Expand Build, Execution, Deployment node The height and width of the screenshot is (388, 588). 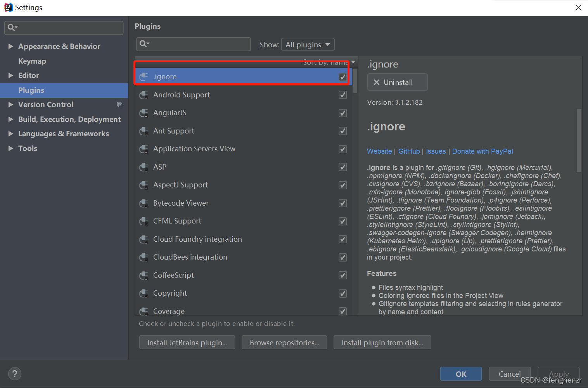pyautogui.click(x=11, y=119)
